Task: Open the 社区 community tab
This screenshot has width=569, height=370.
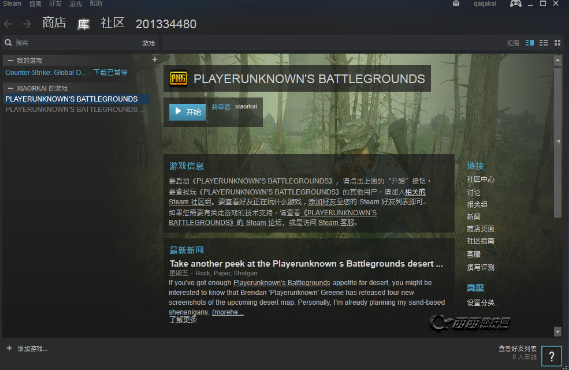Action: (112, 23)
